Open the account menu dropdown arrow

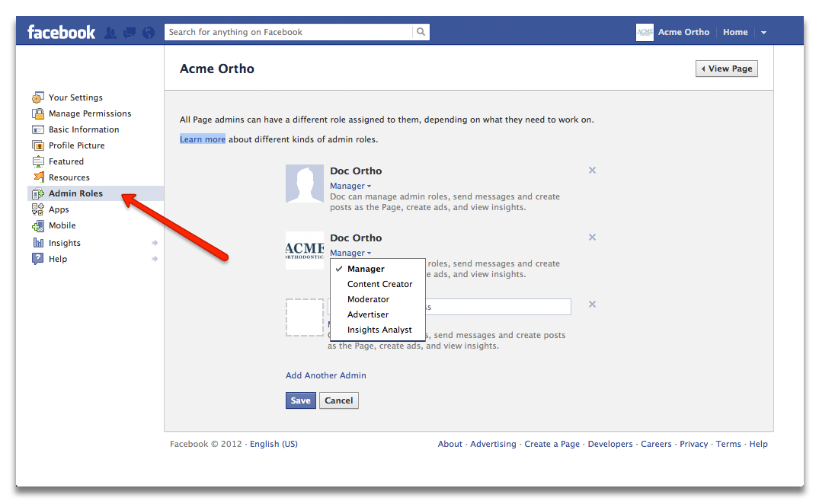click(763, 32)
